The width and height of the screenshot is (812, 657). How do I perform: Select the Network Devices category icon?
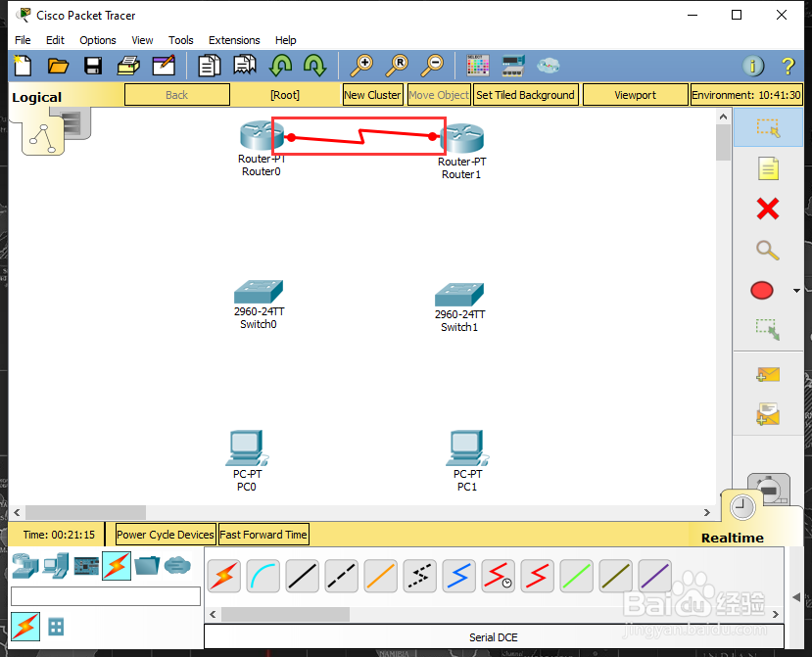(24, 565)
